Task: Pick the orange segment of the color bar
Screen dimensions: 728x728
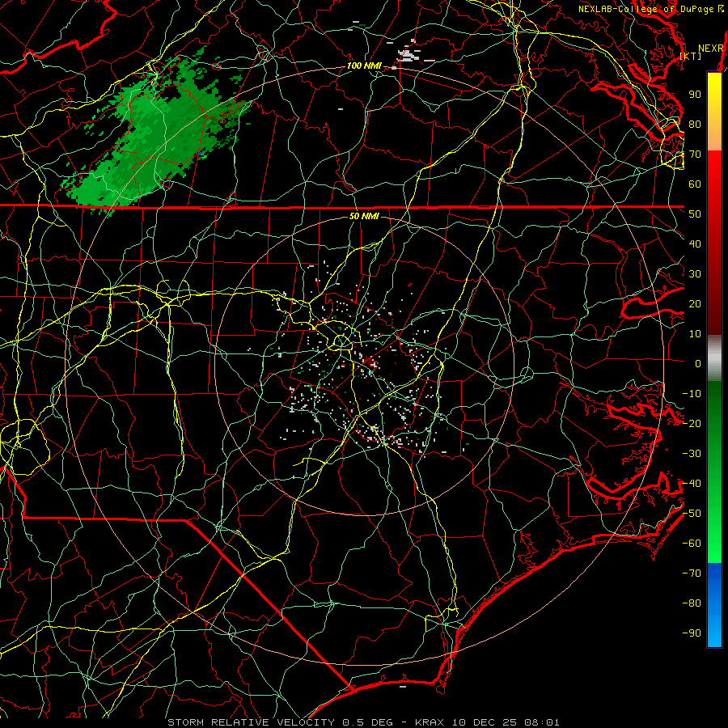Action: 714,136
